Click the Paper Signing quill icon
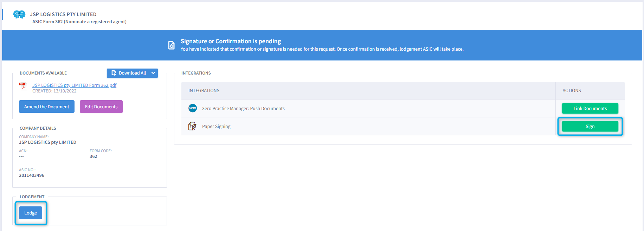The image size is (644, 231). [192, 126]
